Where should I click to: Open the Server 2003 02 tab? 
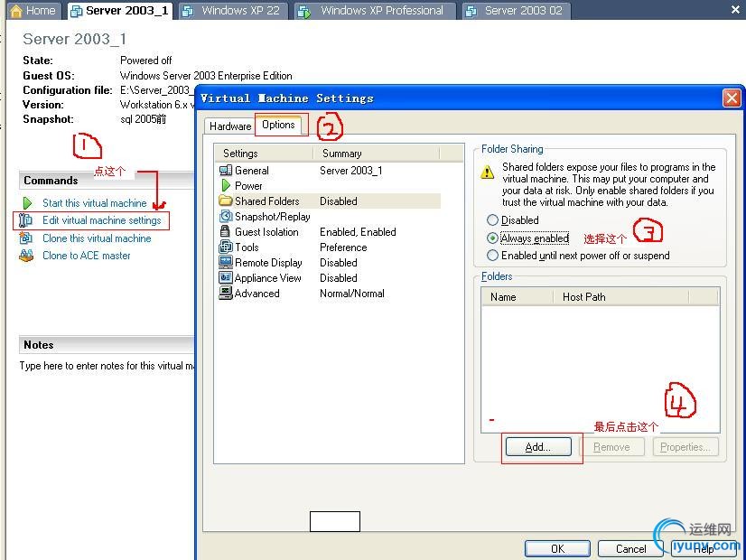[517, 11]
